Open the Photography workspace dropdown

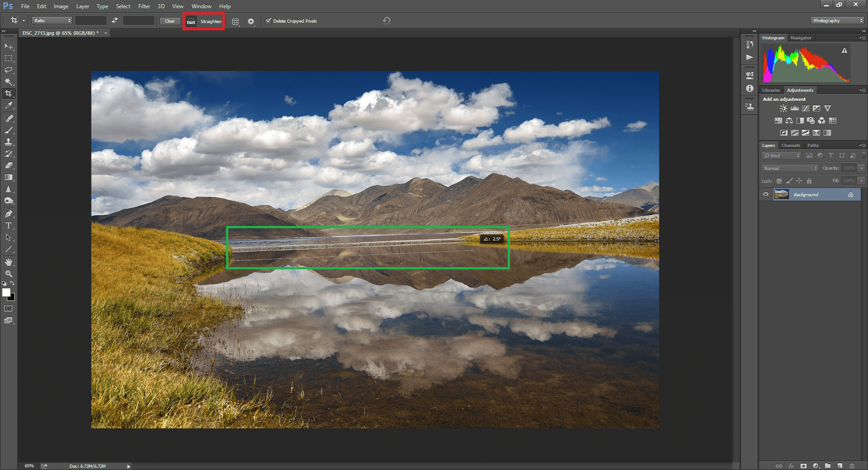tap(837, 21)
